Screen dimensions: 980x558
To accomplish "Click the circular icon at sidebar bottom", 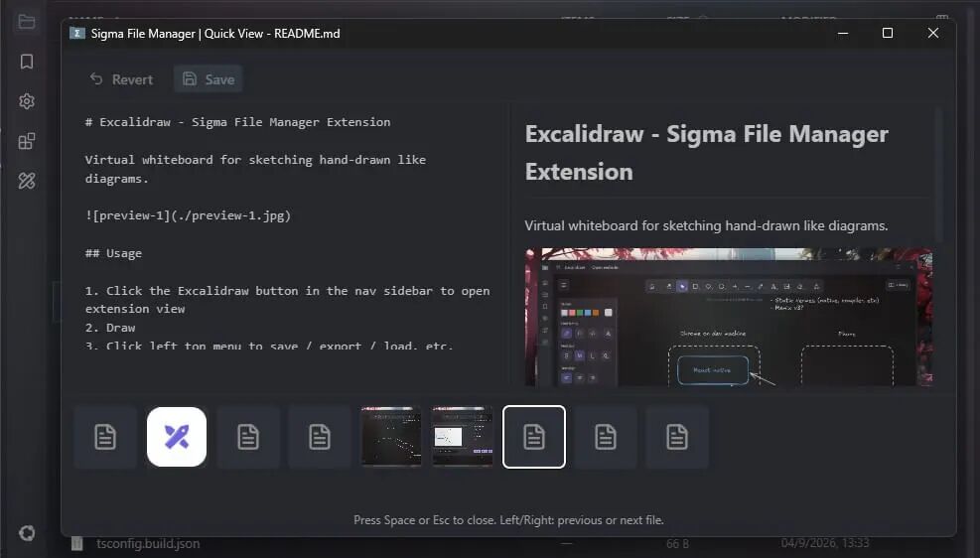I will pyautogui.click(x=26, y=533).
